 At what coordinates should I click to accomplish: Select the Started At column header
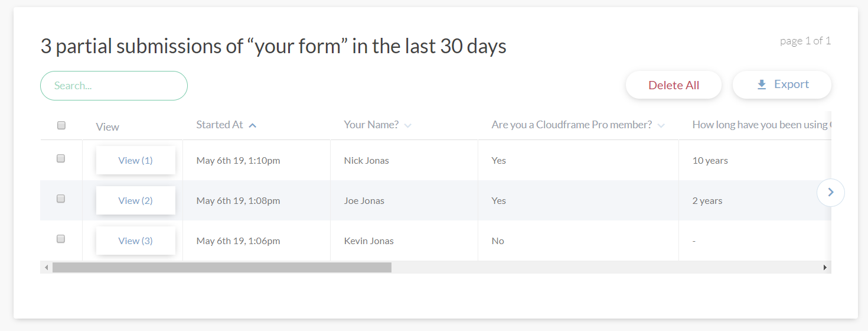[x=220, y=125]
